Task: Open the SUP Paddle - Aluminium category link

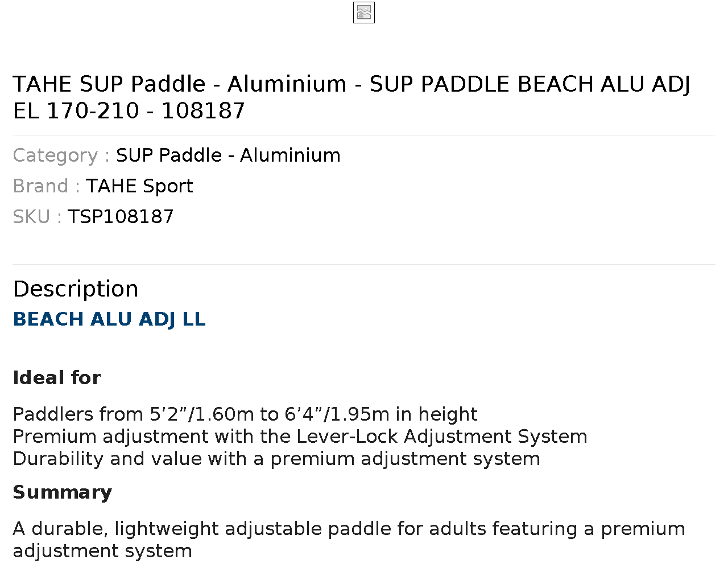Action: 228,155
